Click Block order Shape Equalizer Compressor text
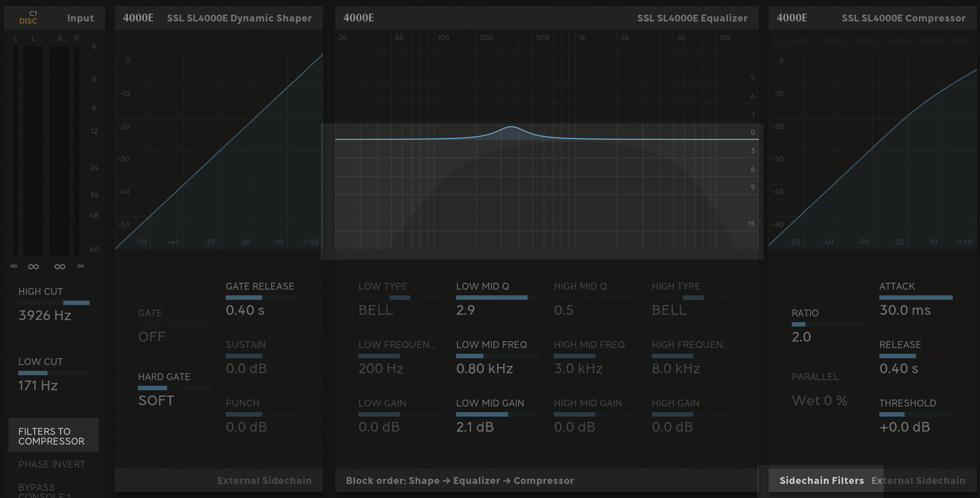Viewport: 980px width, 498px height. click(x=459, y=480)
